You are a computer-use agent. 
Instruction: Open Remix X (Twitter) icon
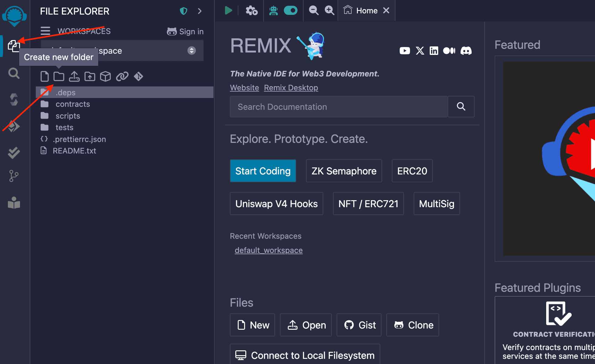click(420, 51)
